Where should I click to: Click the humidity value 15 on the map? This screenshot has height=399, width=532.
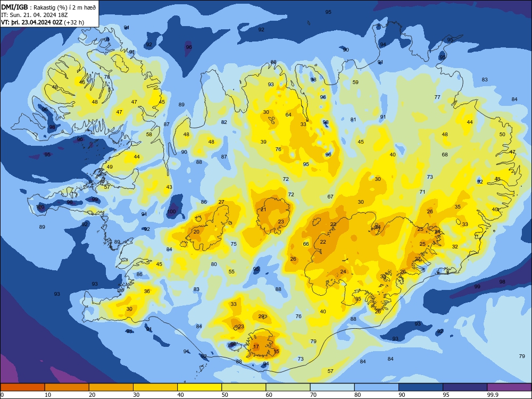point(276,352)
